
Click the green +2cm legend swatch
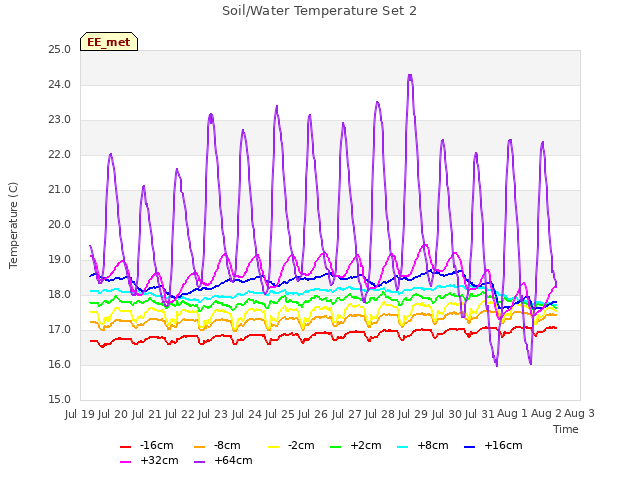(x=335, y=447)
